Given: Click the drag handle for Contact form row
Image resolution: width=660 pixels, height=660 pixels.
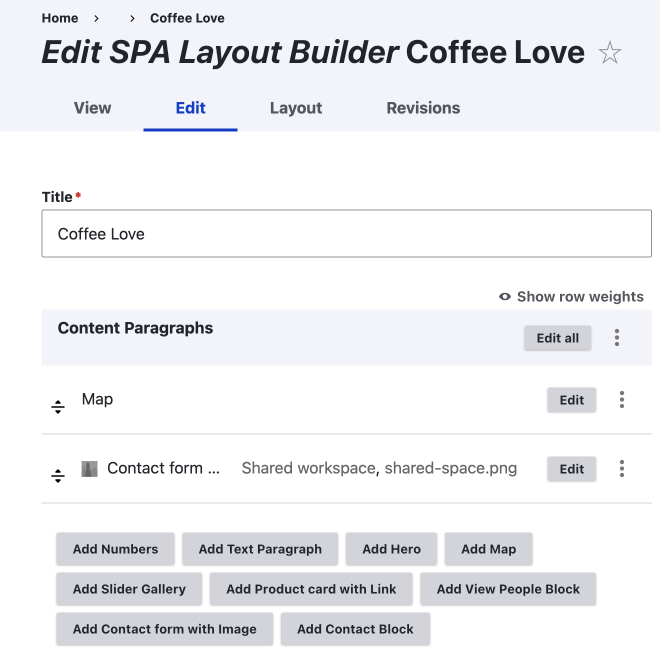Looking at the screenshot, I should point(58,476).
